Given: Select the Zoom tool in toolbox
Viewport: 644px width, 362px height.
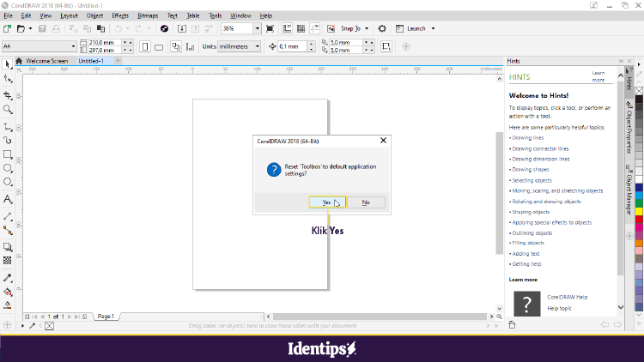Looking at the screenshot, I should pos(8,110).
